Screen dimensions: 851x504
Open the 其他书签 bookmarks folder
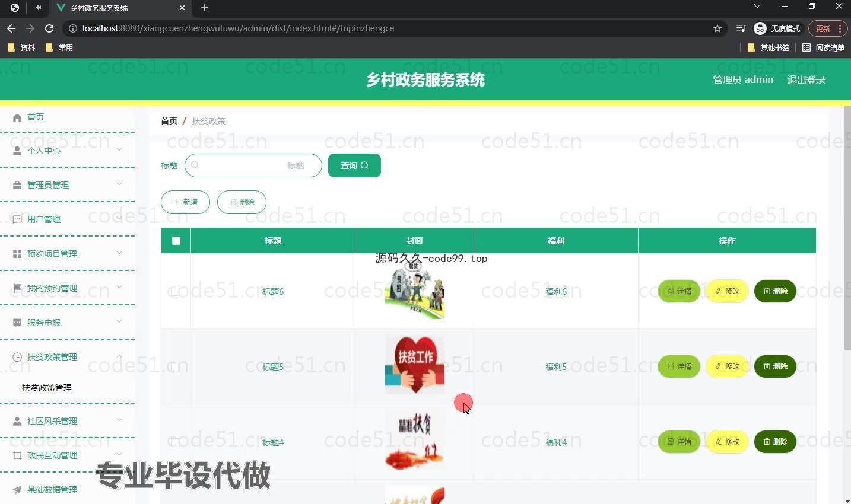click(769, 47)
